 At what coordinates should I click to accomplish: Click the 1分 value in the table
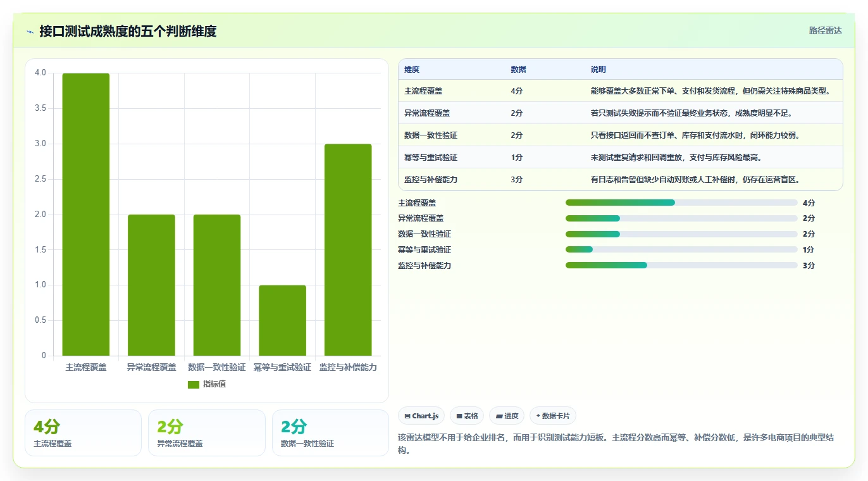pyautogui.click(x=516, y=158)
